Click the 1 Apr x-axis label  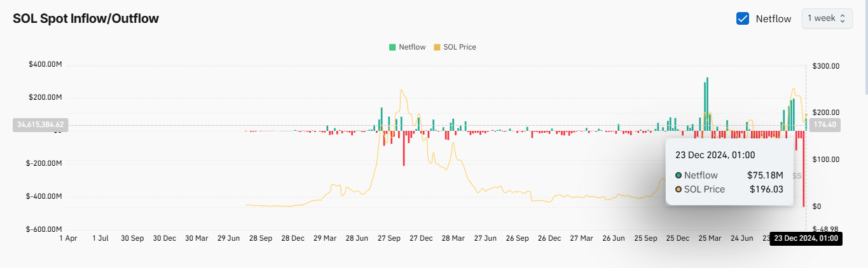tap(67, 239)
